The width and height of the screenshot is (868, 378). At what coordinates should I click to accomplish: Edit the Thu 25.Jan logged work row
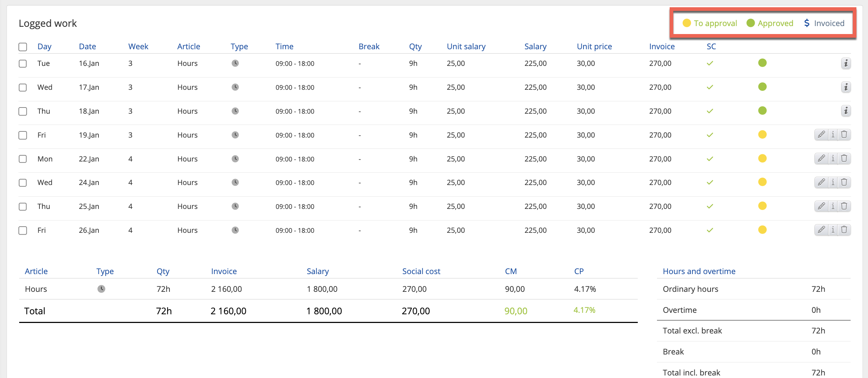point(821,206)
